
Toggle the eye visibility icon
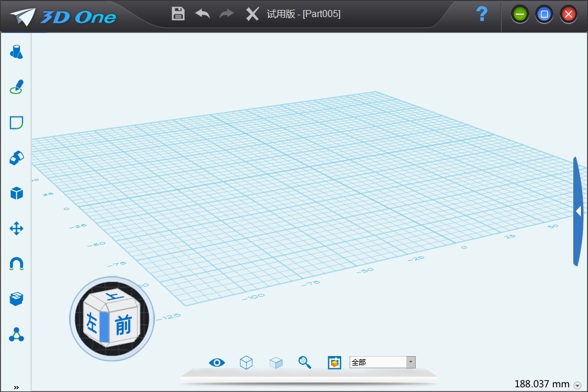click(x=217, y=363)
